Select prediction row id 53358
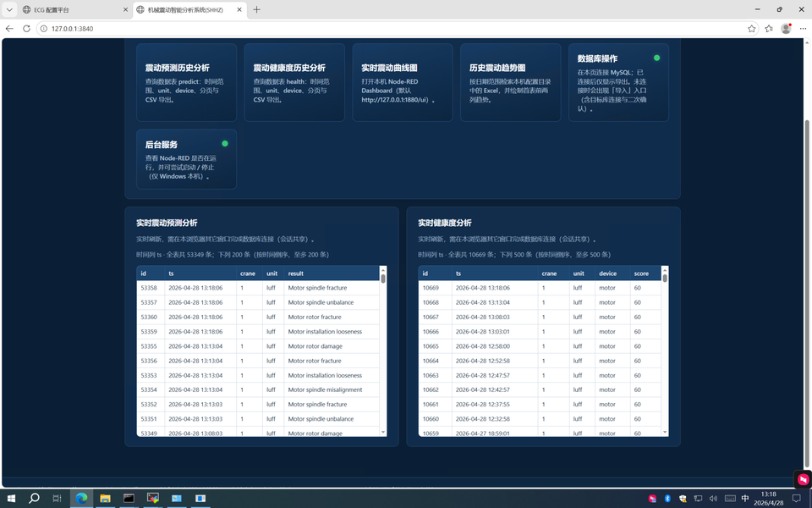The image size is (812, 508). (258, 288)
